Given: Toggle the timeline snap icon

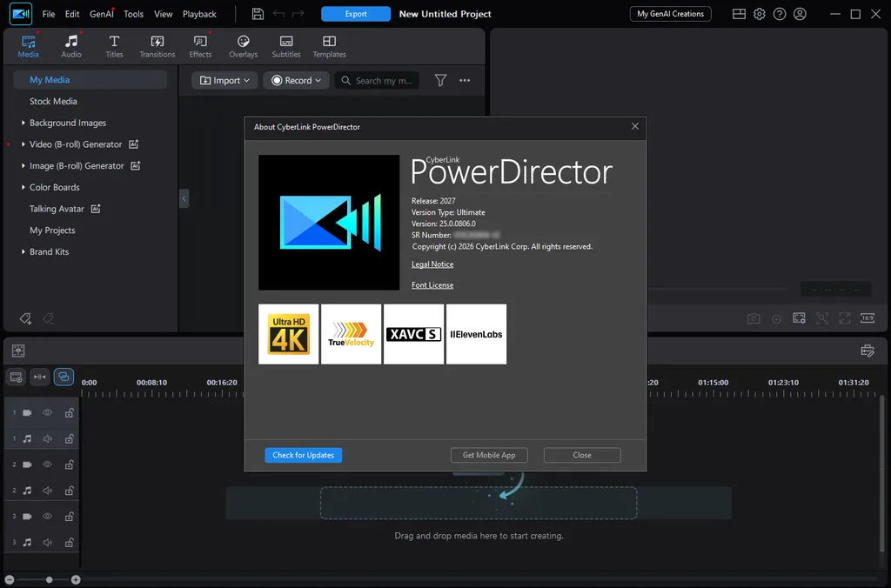Looking at the screenshot, I should [40, 378].
